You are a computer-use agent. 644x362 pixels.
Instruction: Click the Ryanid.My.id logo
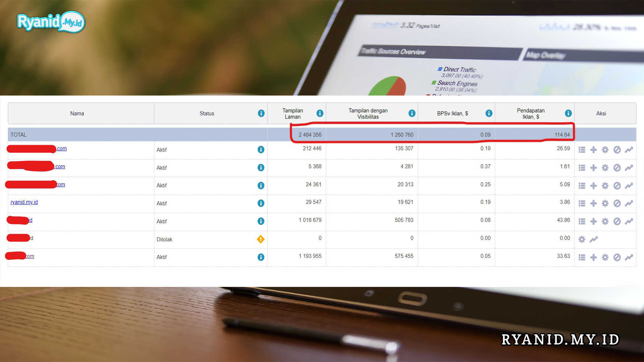(51, 22)
